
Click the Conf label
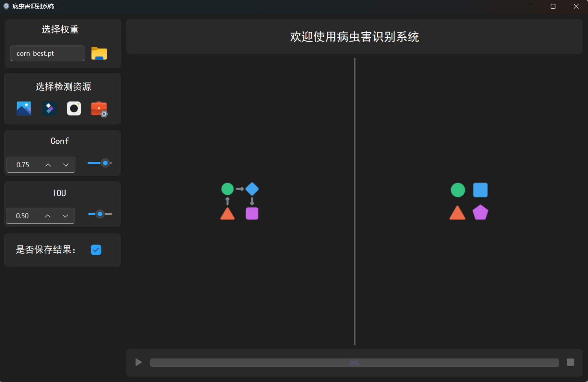[x=60, y=141]
